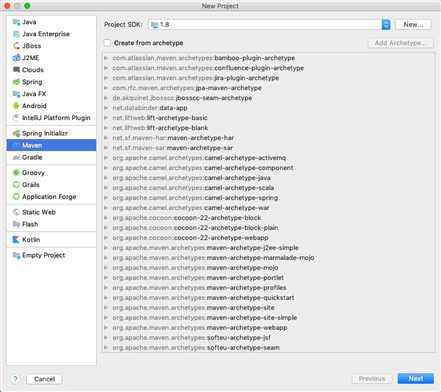Select Java Enterprise project type label
441x392 pixels.
click(x=46, y=34)
